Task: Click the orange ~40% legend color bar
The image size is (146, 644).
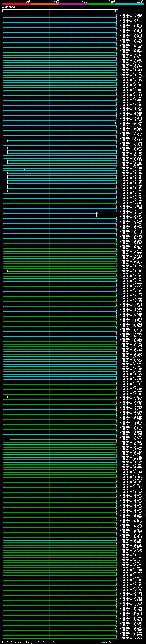Action: [45, 4]
